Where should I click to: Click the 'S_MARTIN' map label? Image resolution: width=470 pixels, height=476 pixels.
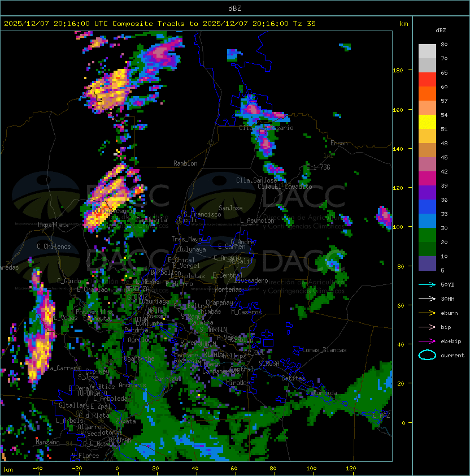tap(213, 330)
